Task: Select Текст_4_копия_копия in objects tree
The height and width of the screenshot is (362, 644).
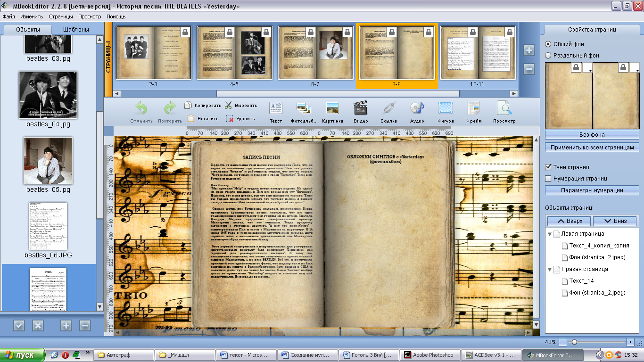Action: click(599, 246)
